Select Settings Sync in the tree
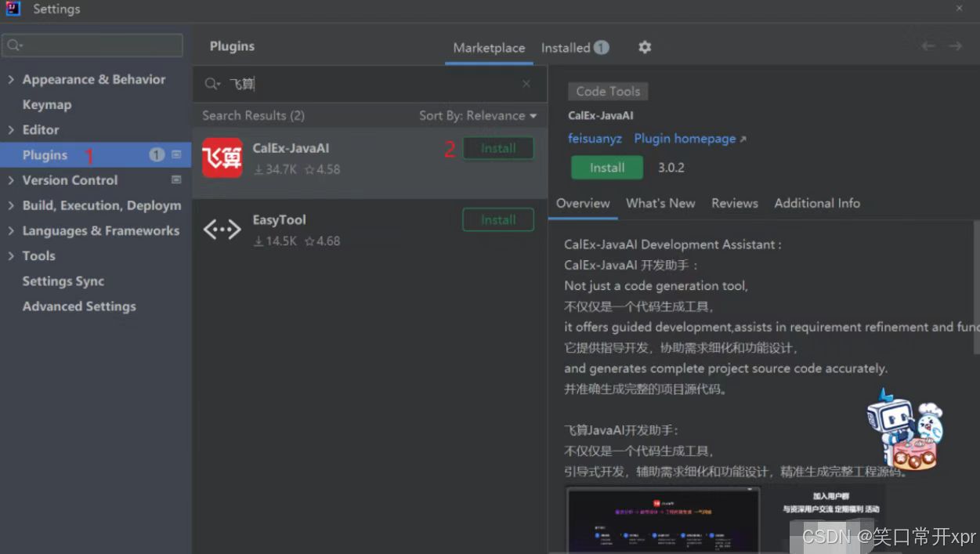 click(63, 281)
